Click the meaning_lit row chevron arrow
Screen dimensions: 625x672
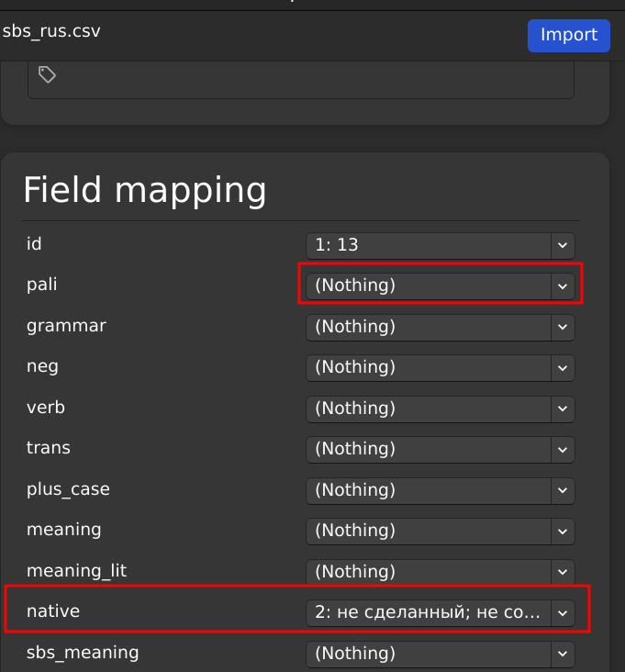(563, 572)
